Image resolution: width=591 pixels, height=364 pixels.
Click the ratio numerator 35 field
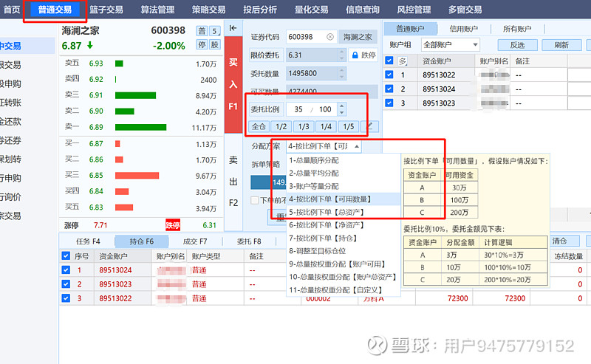298,109
